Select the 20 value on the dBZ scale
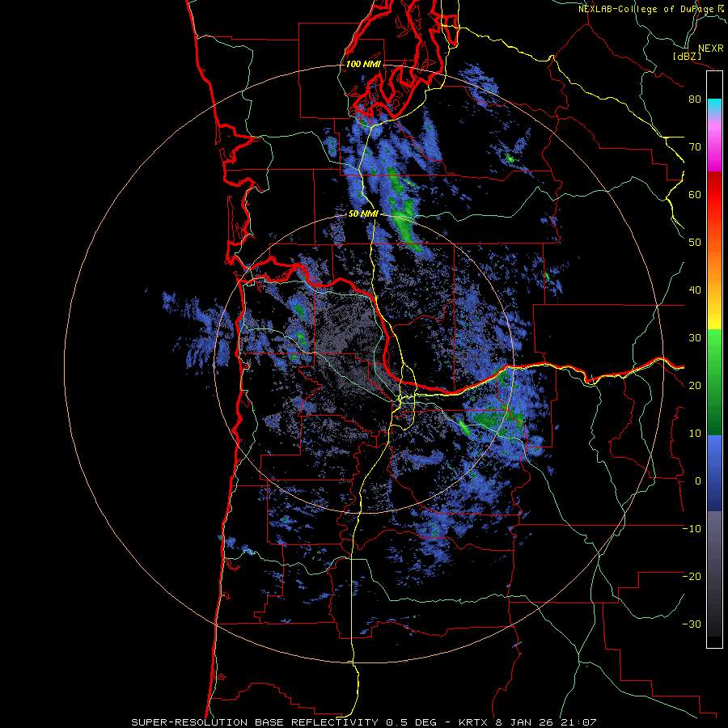Viewport: 728px width, 728px height. coord(695,385)
